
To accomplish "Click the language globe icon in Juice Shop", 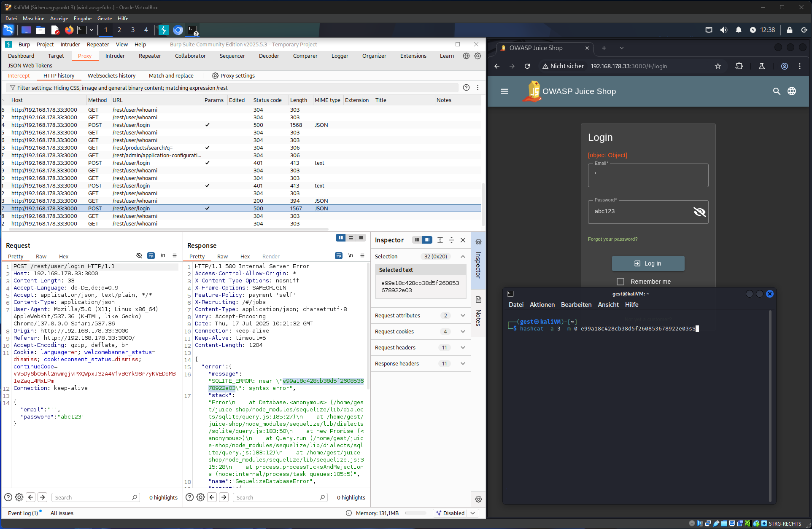I will point(792,91).
